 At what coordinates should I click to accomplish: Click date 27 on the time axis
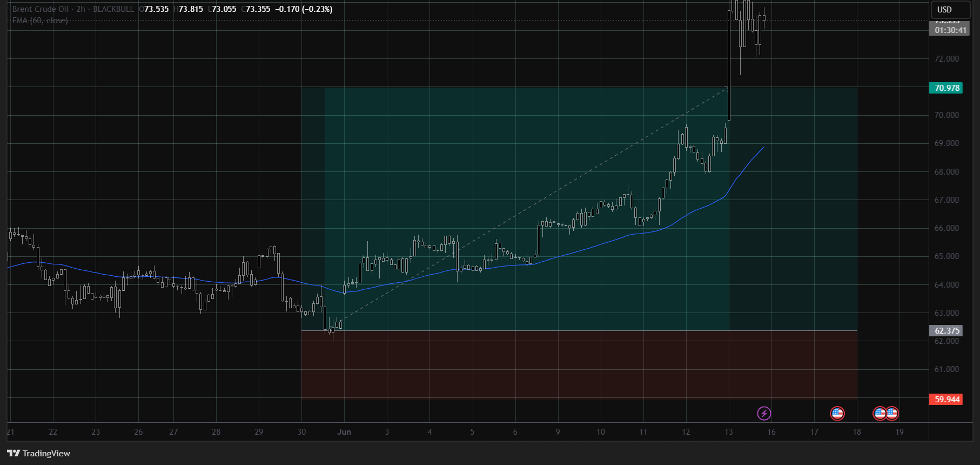click(173, 432)
